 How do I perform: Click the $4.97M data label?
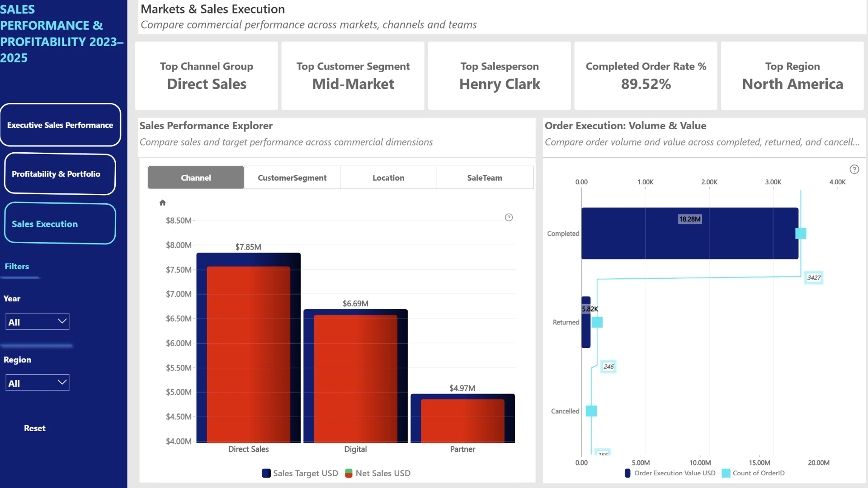462,388
